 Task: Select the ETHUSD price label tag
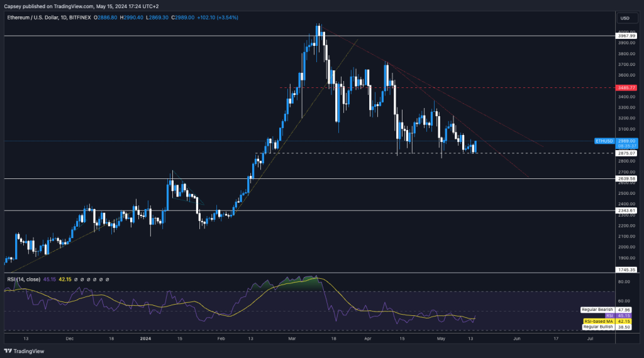[x=604, y=141]
